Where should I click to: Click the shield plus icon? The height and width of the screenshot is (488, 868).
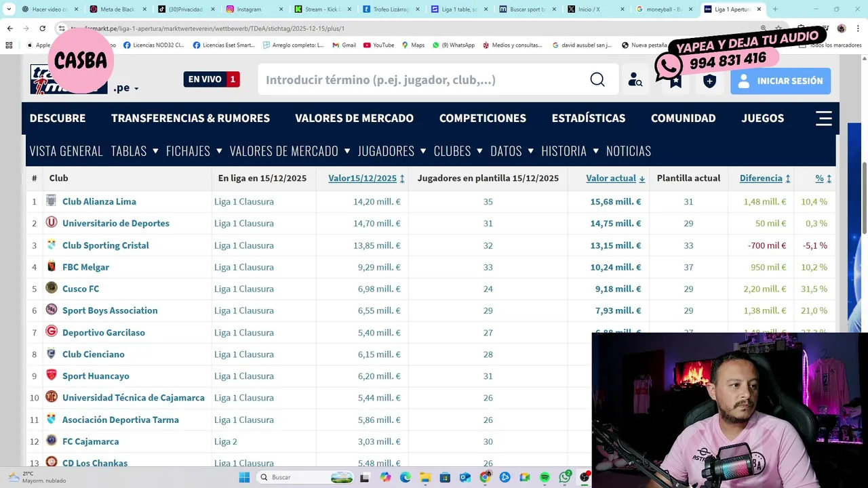click(x=709, y=81)
